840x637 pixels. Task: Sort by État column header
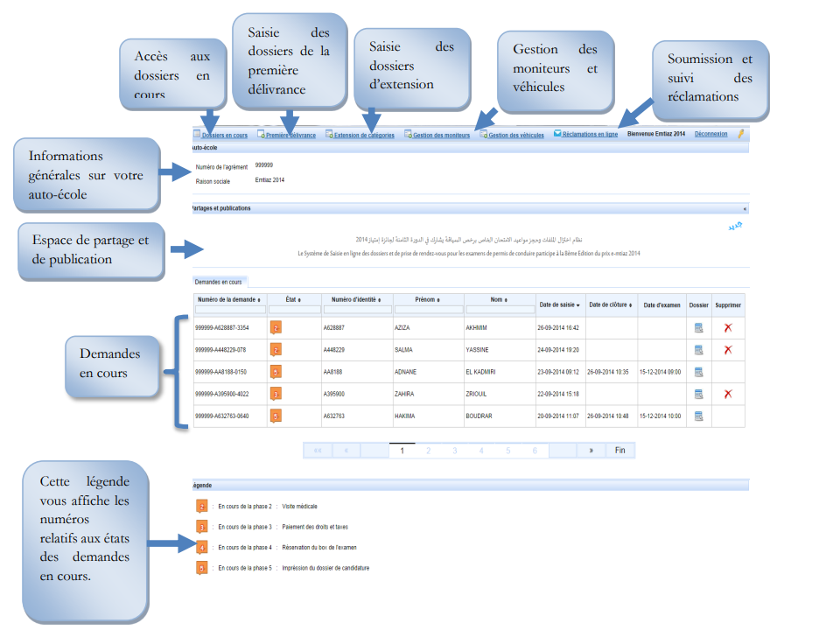pos(293,299)
